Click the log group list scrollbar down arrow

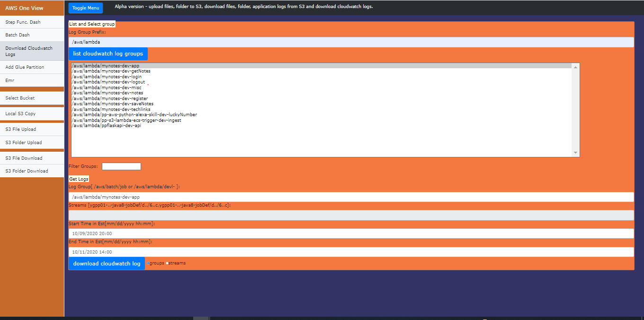point(576,153)
